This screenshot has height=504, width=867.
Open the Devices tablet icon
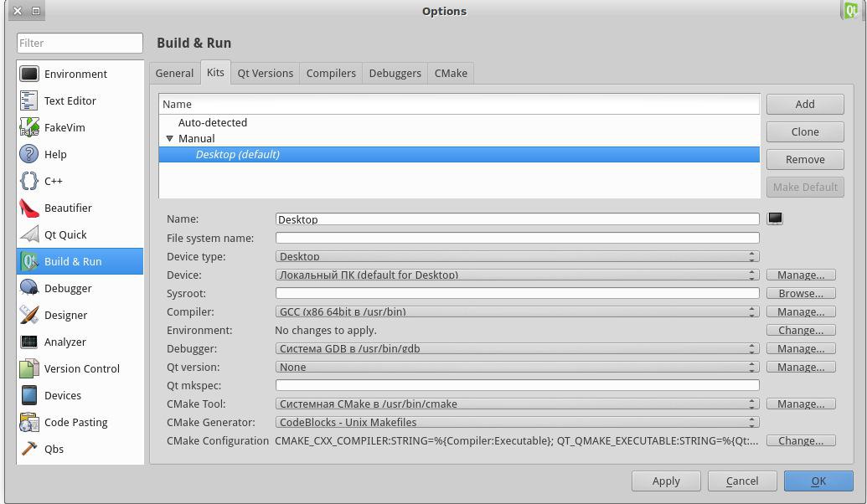tap(28, 395)
